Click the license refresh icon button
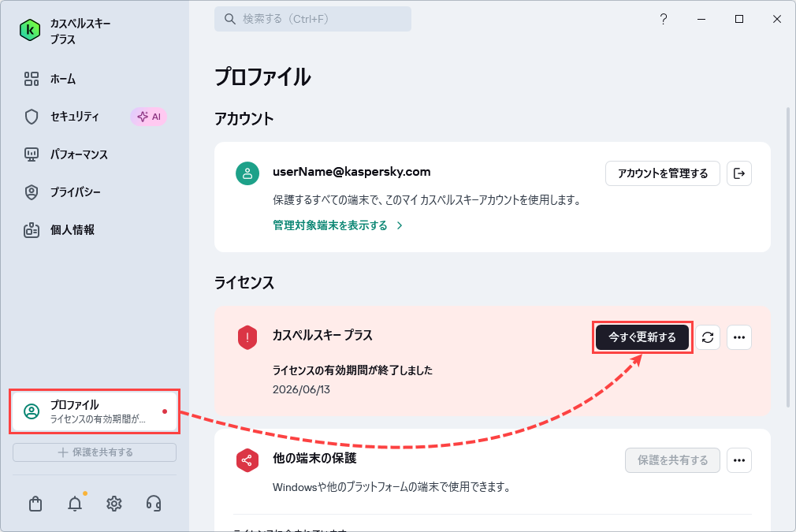Viewport: 796px width, 532px height. pos(708,337)
